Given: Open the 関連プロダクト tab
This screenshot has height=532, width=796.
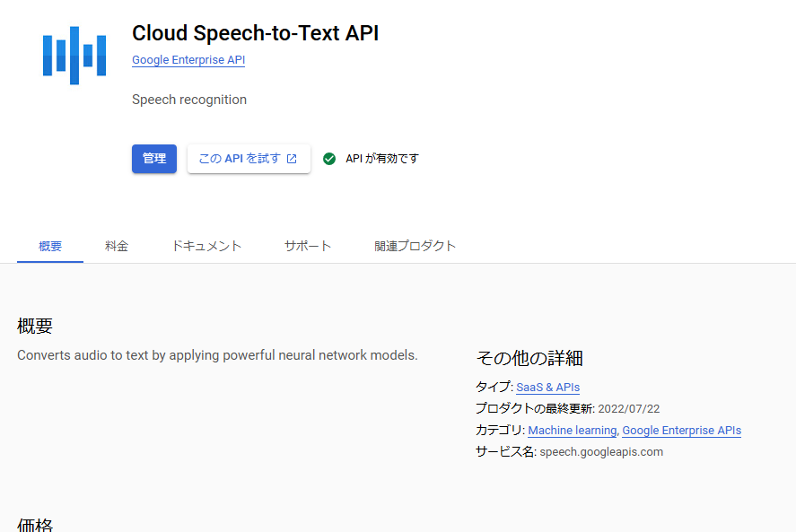Looking at the screenshot, I should pos(415,244).
